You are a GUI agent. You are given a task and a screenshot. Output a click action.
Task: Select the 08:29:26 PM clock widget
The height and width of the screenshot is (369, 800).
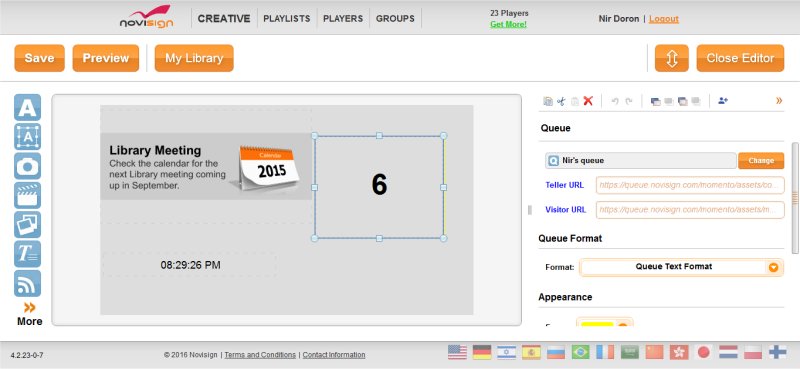tap(190, 265)
